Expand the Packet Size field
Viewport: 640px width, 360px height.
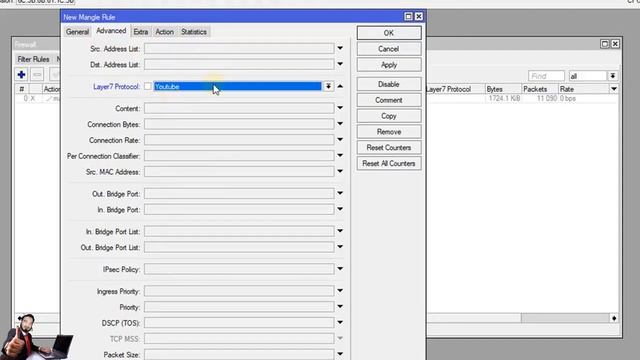[x=340, y=354]
